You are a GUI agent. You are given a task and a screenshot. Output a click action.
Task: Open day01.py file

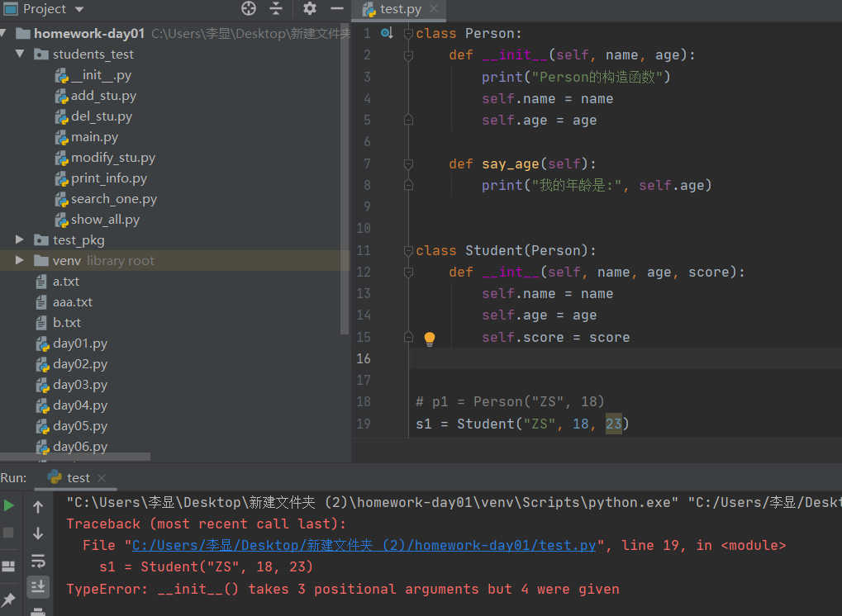[72, 344]
